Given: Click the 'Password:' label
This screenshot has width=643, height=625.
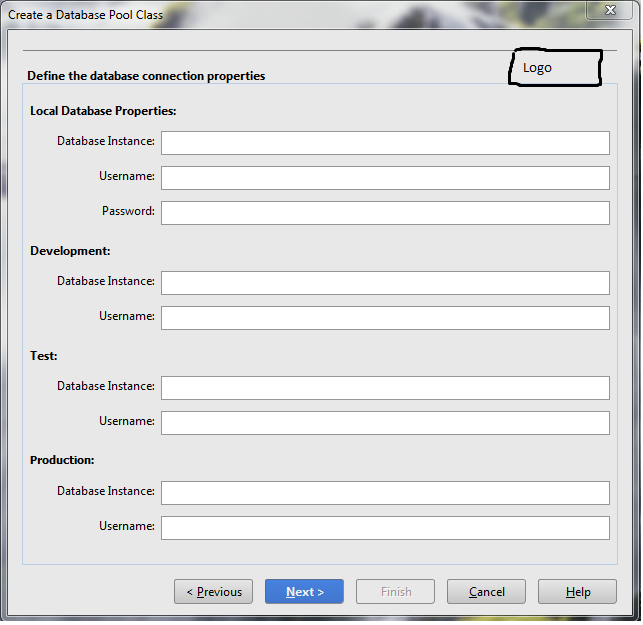Looking at the screenshot, I should coord(128,211).
